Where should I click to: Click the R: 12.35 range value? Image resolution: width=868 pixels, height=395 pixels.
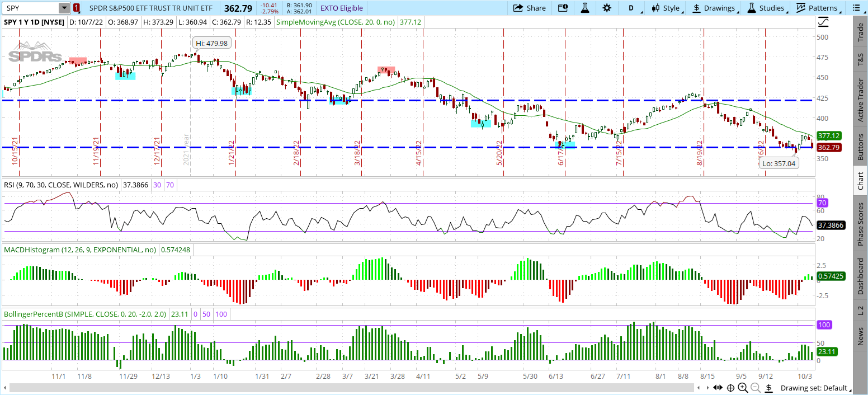[x=258, y=22]
